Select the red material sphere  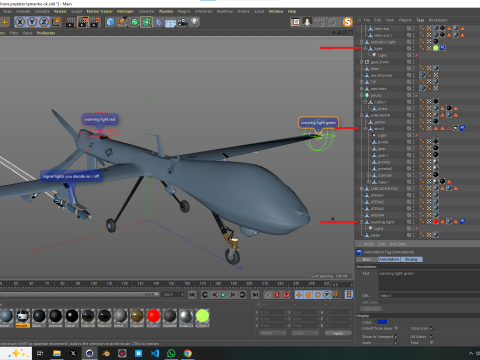153,316
